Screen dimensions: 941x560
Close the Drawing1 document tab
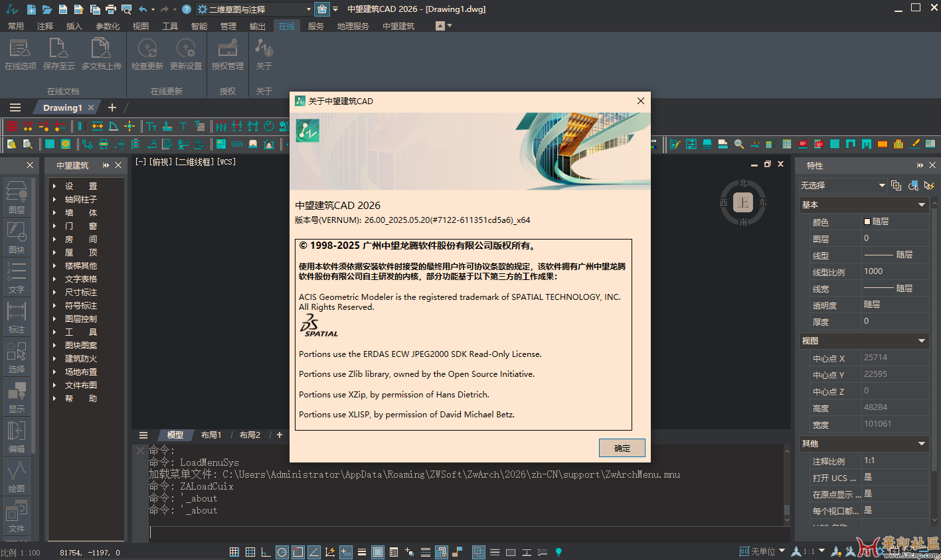91,107
